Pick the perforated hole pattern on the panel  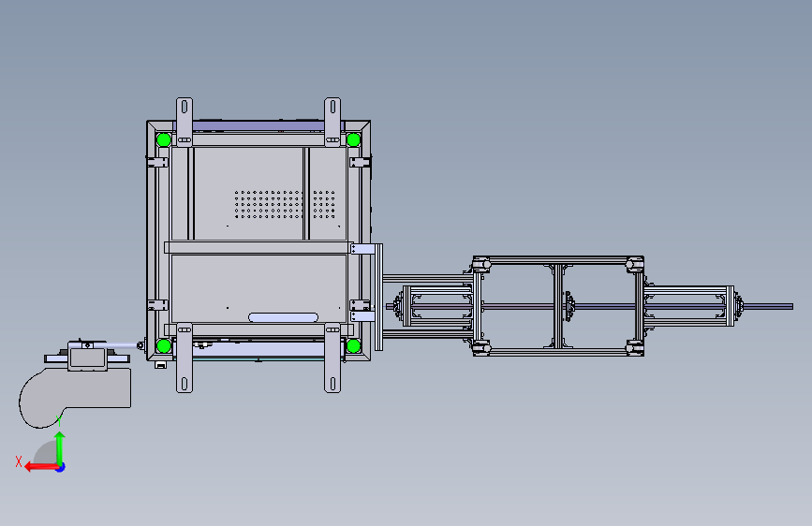click(285, 204)
